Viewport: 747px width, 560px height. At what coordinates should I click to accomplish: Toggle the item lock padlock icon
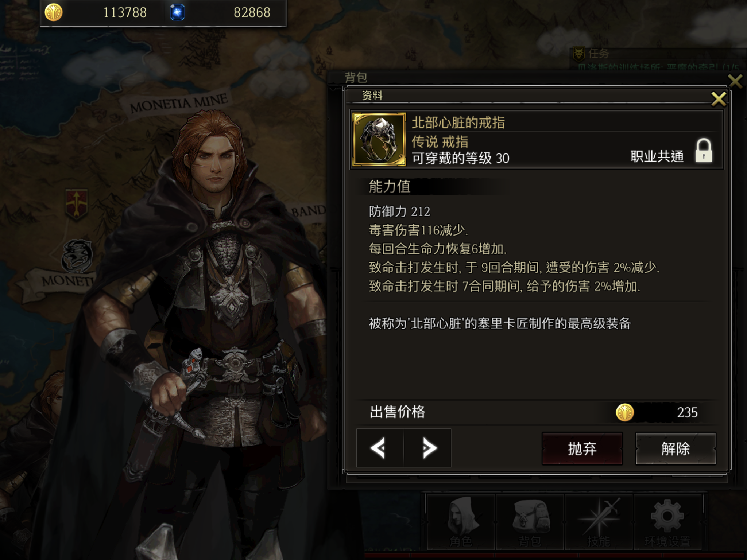tap(703, 150)
